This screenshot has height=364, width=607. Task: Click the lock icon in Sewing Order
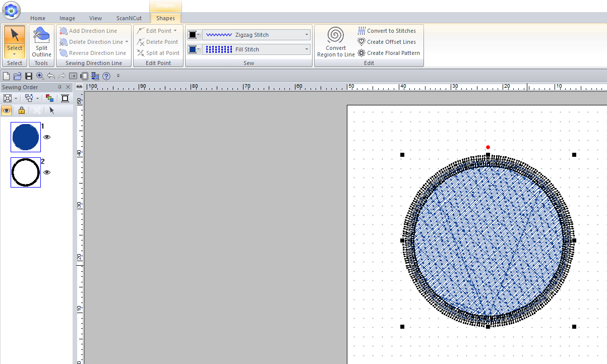pos(21,110)
